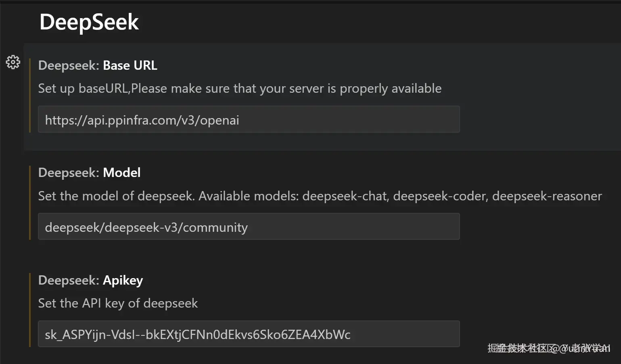This screenshot has height=364, width=621.
Task: Click "openai" at the end of the Base URL value
Action: pos(220,120)
